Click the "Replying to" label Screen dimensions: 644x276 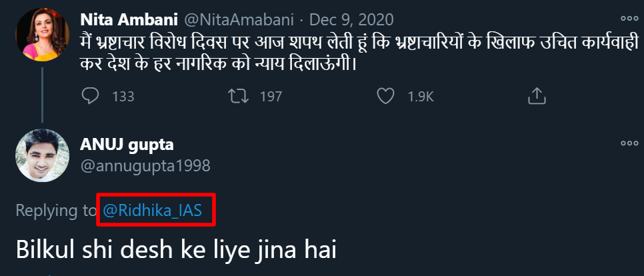[56, 211]
